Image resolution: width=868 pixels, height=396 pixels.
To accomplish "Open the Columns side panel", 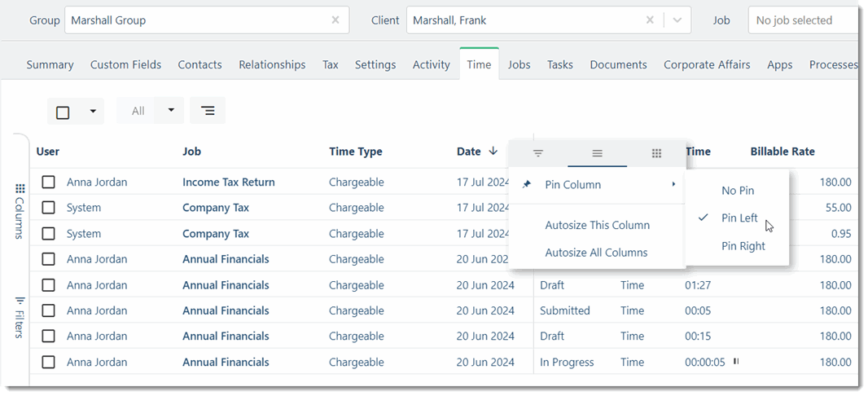I will [20, 211].
